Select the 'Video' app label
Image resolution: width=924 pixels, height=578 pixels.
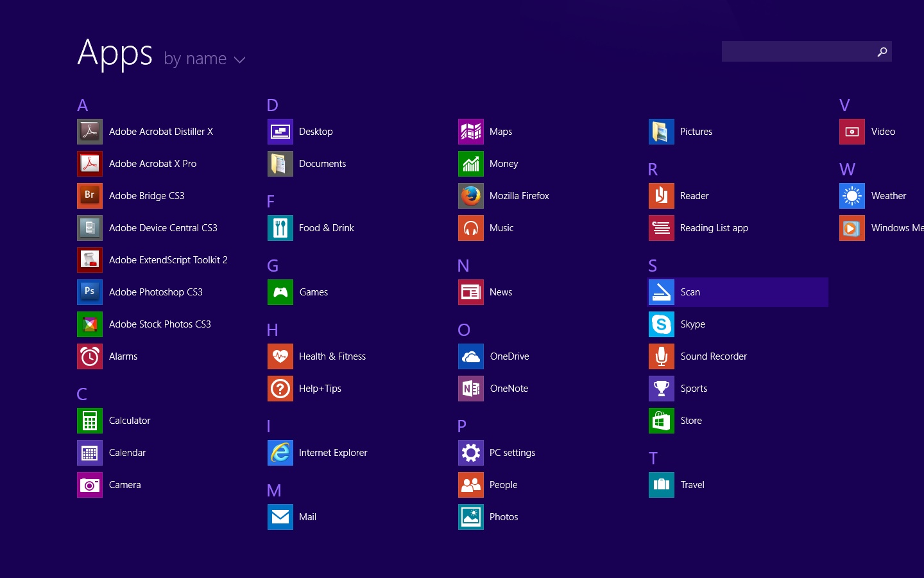(883, 132)
